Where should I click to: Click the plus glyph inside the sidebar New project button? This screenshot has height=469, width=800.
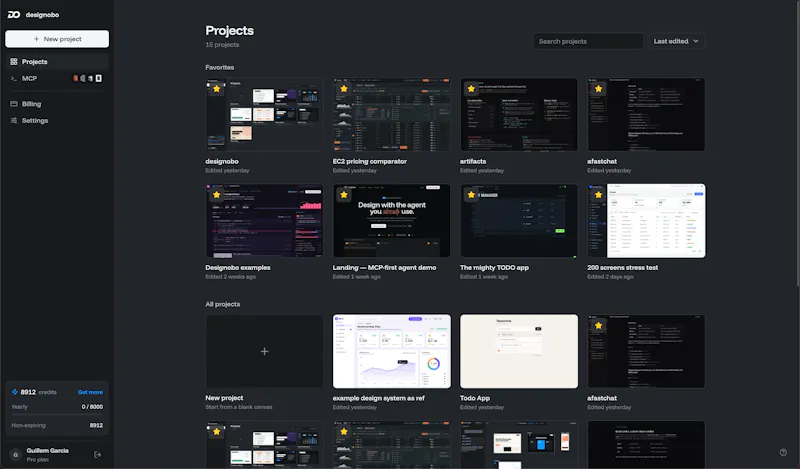tap(36, 39)
